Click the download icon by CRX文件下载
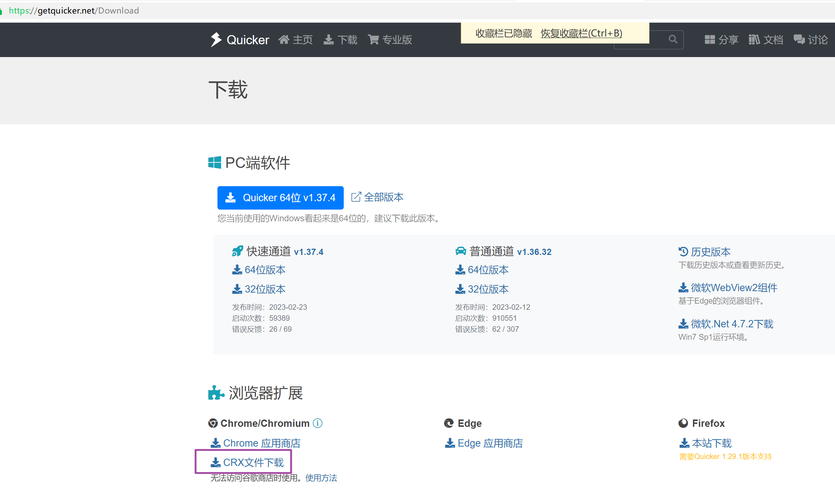Viewport: 835px width, 504px height. [x=216, y=463]
